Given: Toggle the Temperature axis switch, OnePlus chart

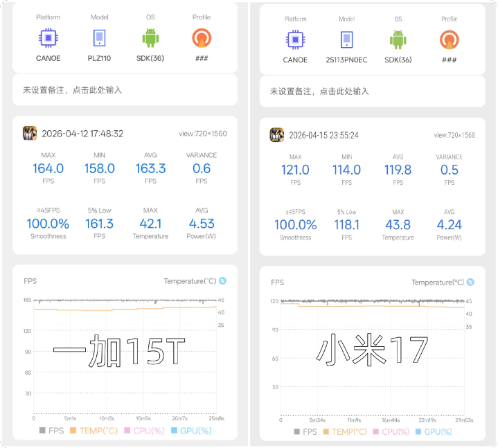Looking at the screenshot, I should click(x=222, y=280).
